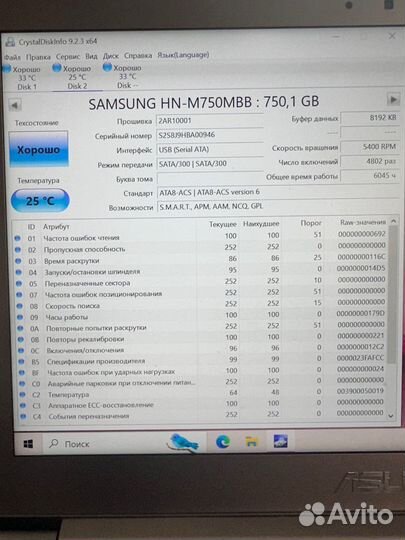Click CrystalDiskInfo taskbar icon
405x540 pixels.
281,441
